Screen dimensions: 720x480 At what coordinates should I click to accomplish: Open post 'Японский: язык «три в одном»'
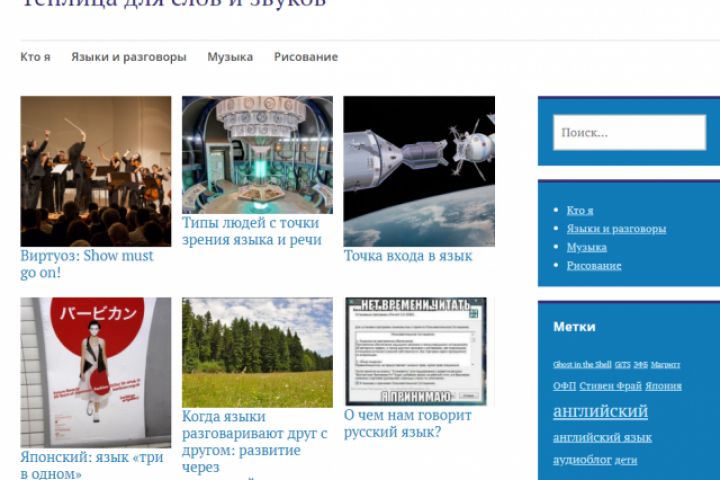[92, 465]
